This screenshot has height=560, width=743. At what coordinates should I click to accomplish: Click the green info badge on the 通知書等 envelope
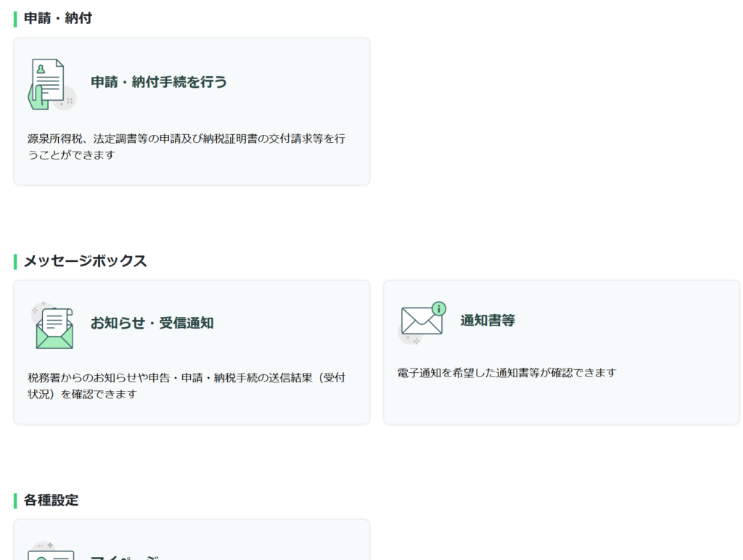(438, 309)
